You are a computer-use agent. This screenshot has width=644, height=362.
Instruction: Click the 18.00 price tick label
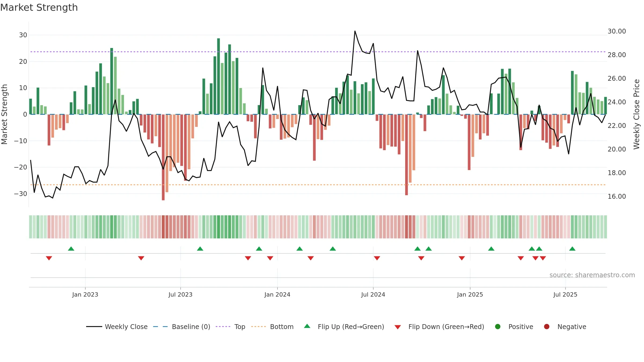coord(617,173)
